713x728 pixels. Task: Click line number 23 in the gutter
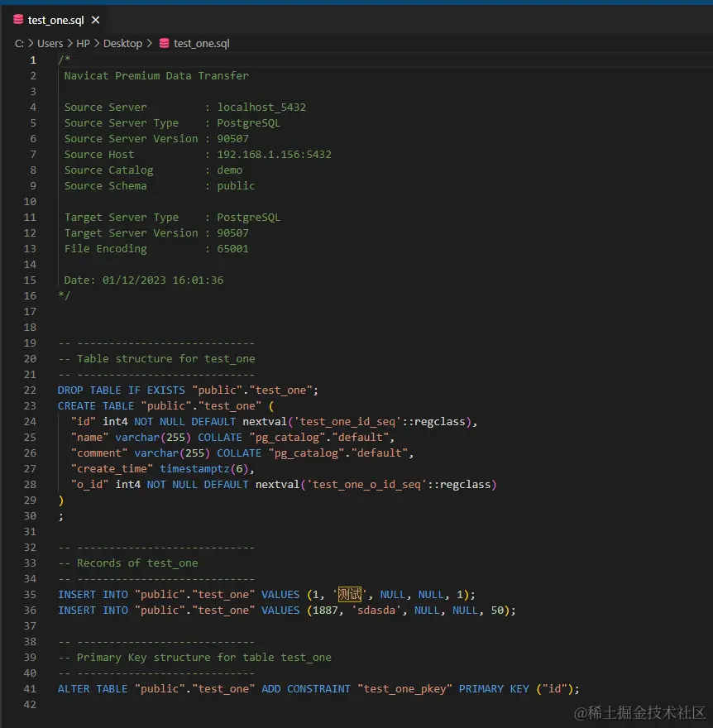coord(30,406)
